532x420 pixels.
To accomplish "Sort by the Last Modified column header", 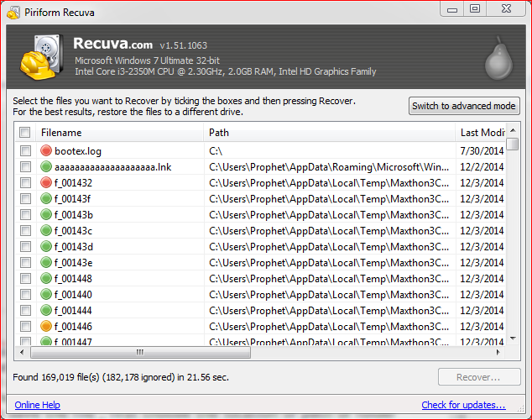I will (481, 133).
